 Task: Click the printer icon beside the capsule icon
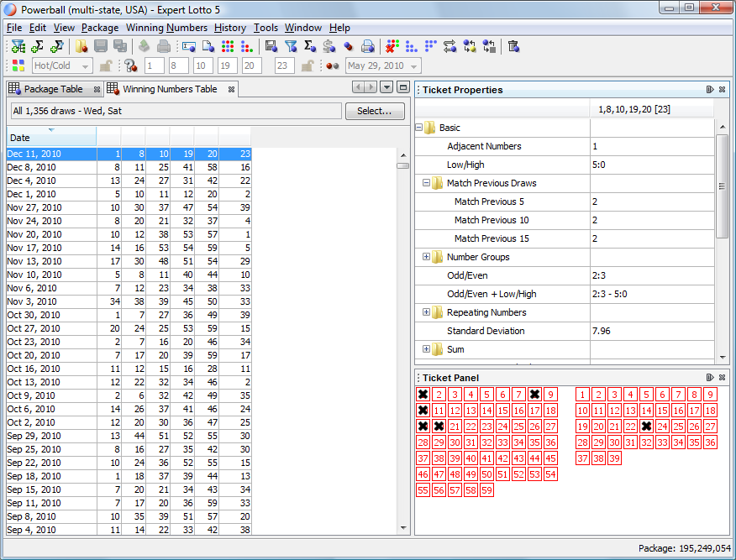[x=367, y=46]
